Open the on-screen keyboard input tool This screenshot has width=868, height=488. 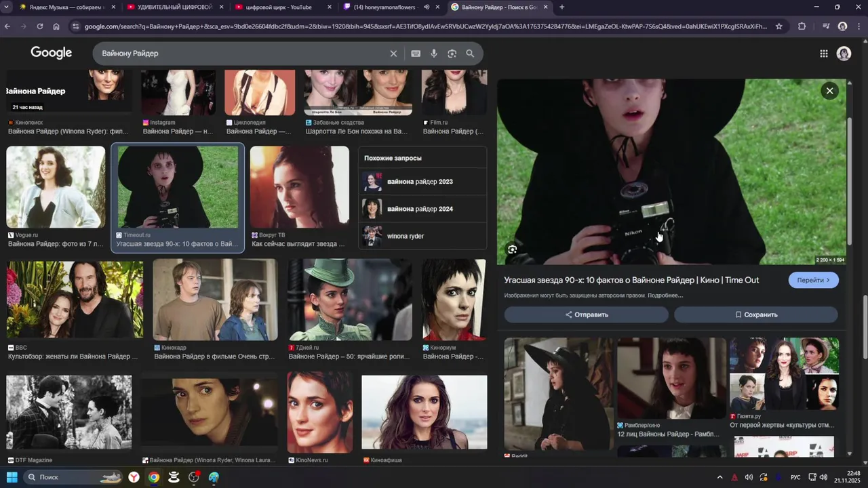416,54
